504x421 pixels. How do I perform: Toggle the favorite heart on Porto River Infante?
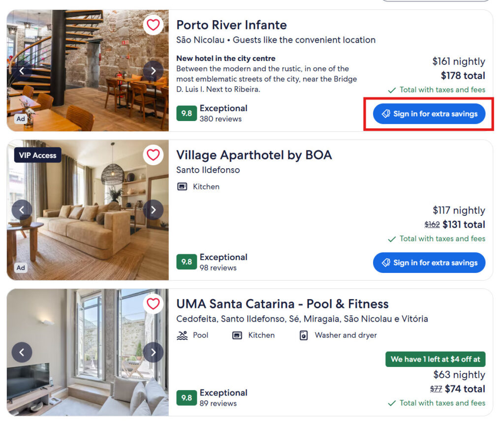pyautogui.click(x=154, y=25)
